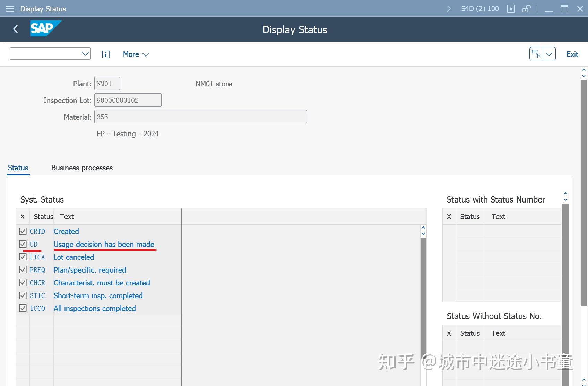Click the back navigation arrow
The height and width of the screenshot is (386, 588).
[x=15, y=29]
